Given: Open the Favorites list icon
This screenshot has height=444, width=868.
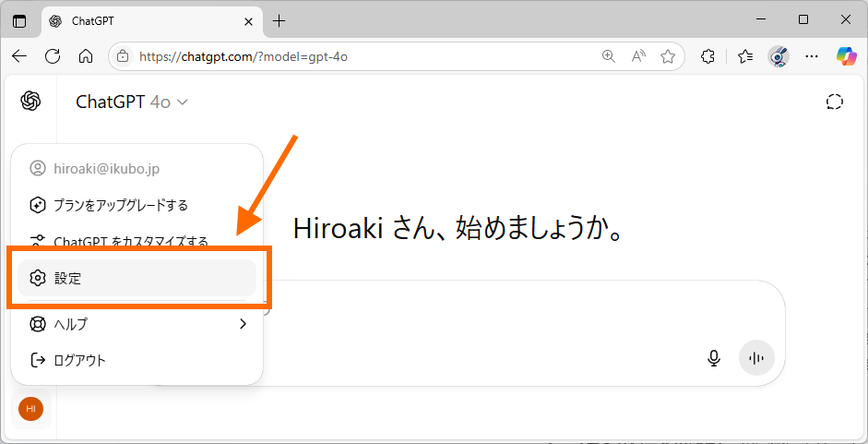Looking at the screenshot, I should (x=745, y=56).
